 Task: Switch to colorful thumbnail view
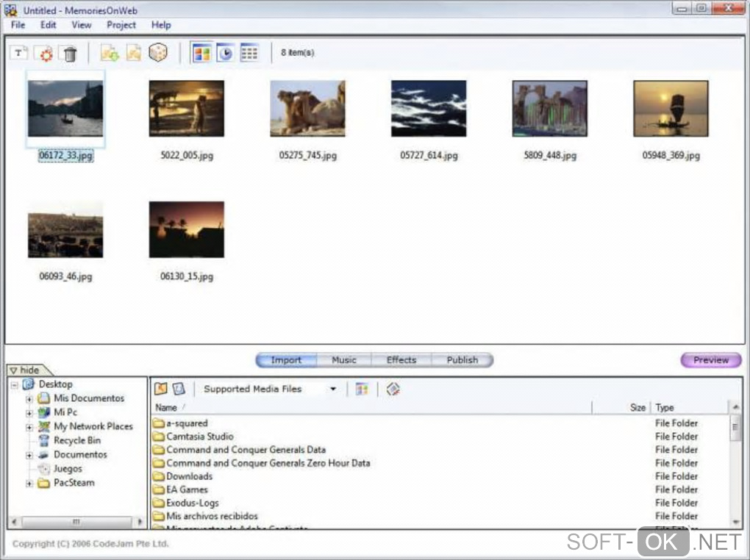201,53
